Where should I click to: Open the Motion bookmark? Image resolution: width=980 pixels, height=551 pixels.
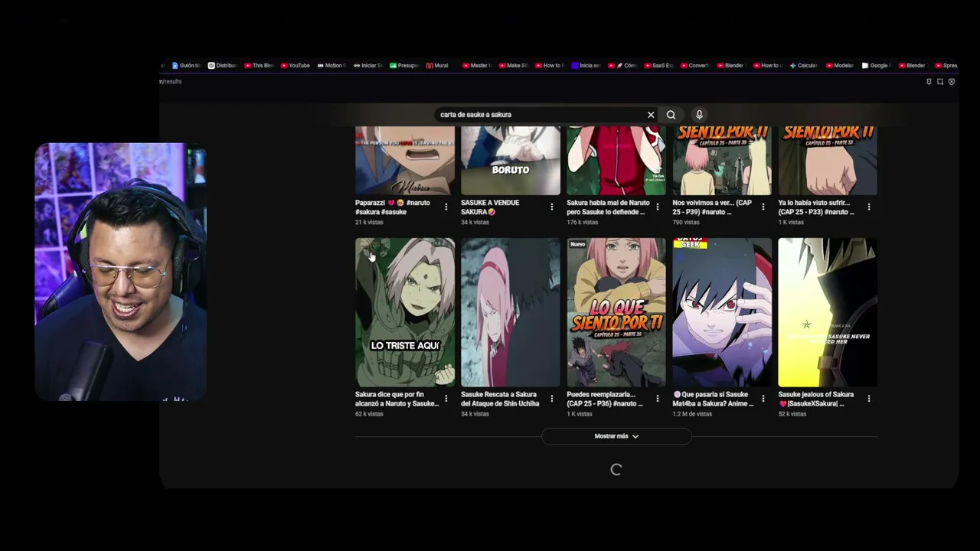click(332, 66)
